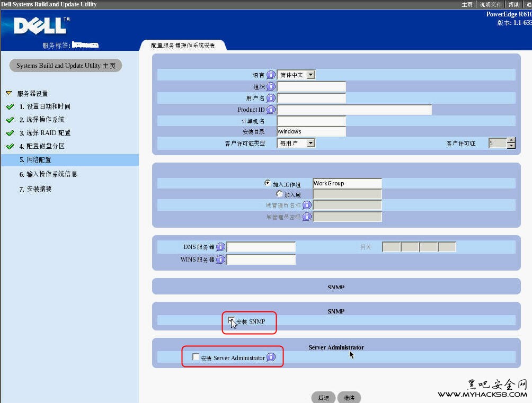Click the info icon beside 用户名 field
The width and height of the screenshot is (532, 403).
(x=271, y=98)
